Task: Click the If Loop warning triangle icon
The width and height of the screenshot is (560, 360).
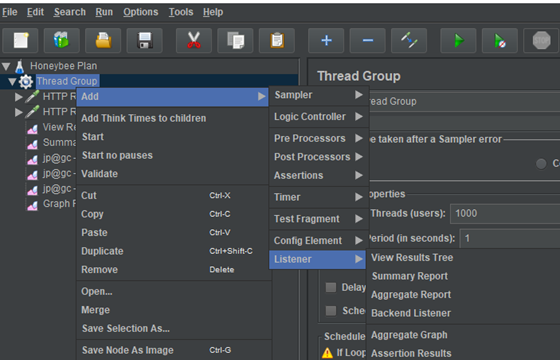Action: tap(327, 353)
